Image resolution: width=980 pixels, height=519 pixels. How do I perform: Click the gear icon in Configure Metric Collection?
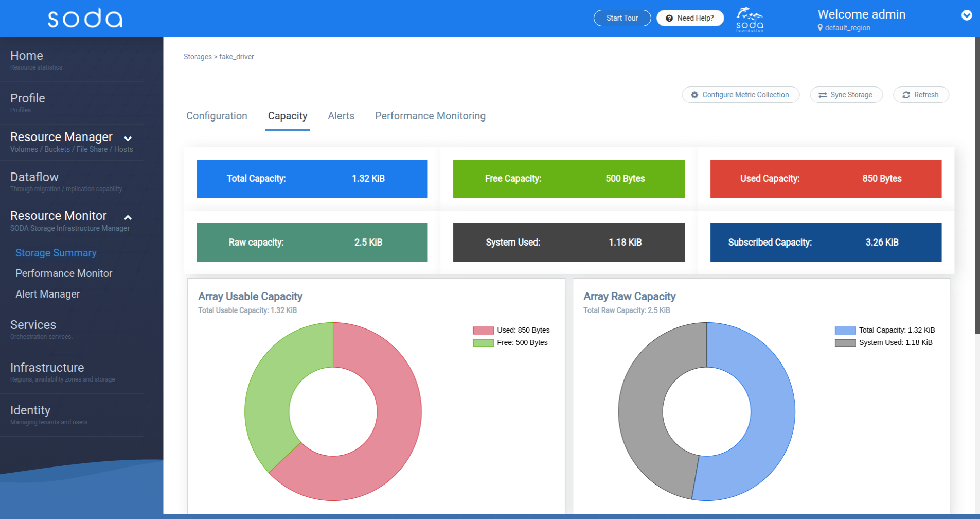click(694, 95)
